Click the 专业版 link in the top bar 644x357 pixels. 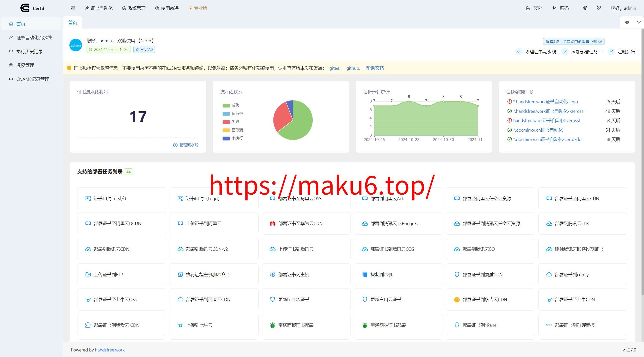click(198, 8)
